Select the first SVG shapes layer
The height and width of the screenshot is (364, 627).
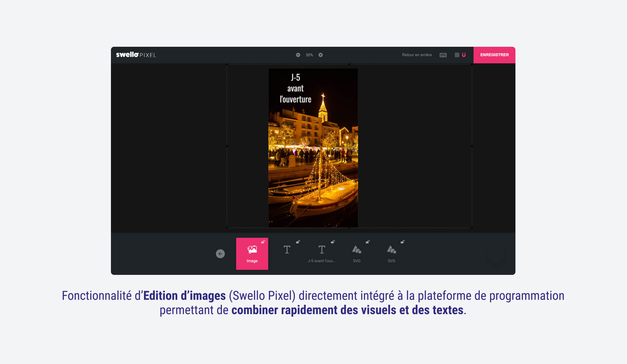point(357,253)
